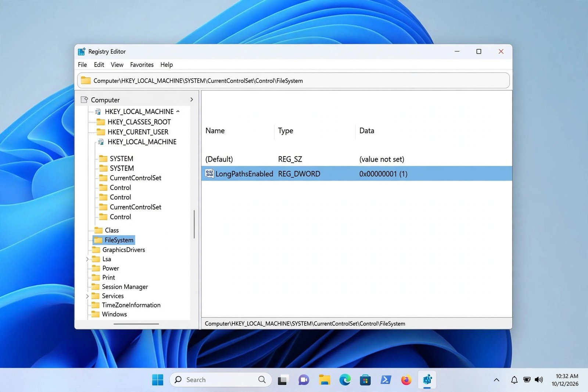The height and width of the screenshot is (392, 588).
Task: Show hidden tray icons with the chevron
Action: (496, 380)
